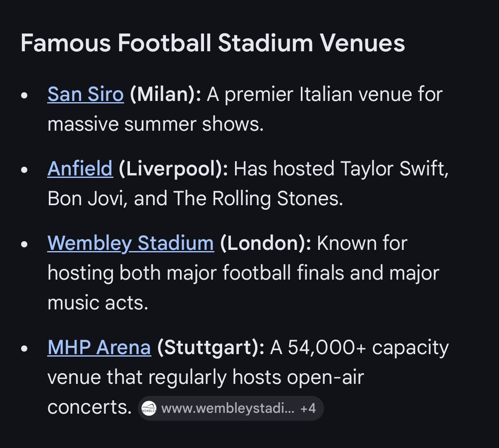
Task: Click the Famous Football Stadium Venues heading
Action: (x=212, y=43)
